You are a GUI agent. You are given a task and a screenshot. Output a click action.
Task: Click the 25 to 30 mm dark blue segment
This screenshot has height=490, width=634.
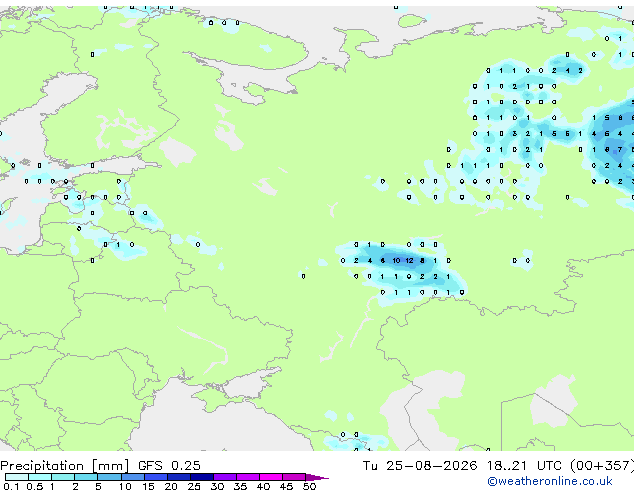pos(201,477)
